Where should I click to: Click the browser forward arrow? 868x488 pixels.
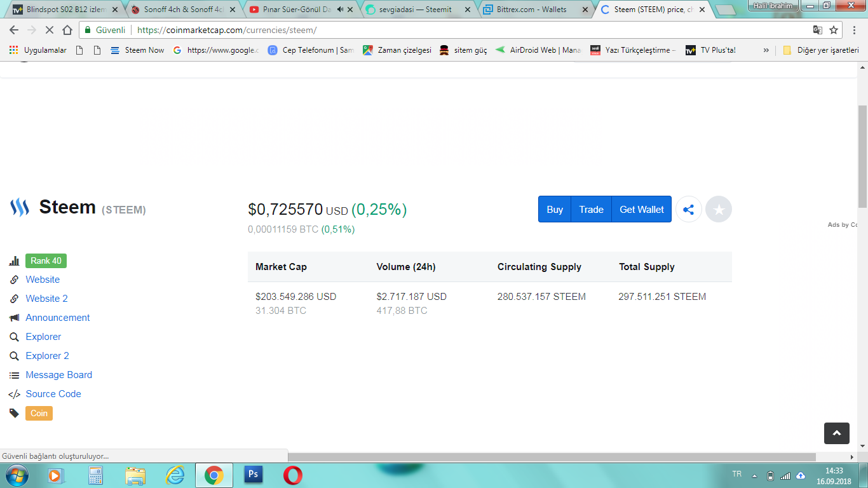click(32, 30)
